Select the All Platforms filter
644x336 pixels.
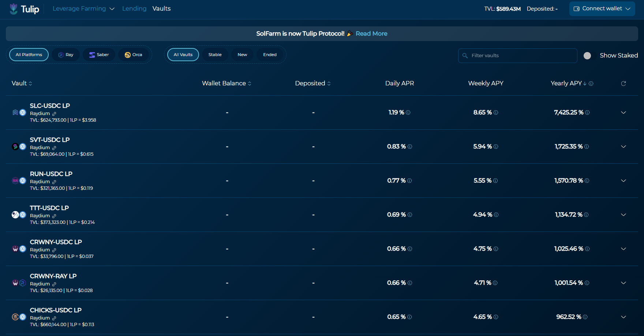[29, 55]
